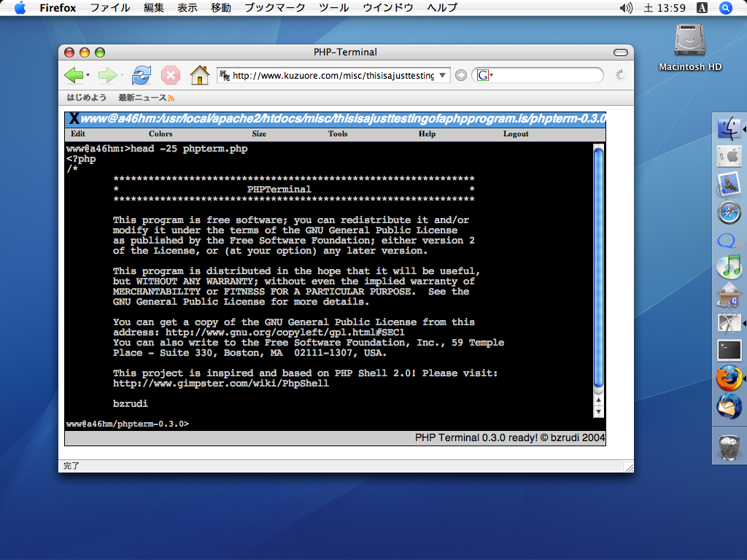Open the input method A icon

pos(702,7)
